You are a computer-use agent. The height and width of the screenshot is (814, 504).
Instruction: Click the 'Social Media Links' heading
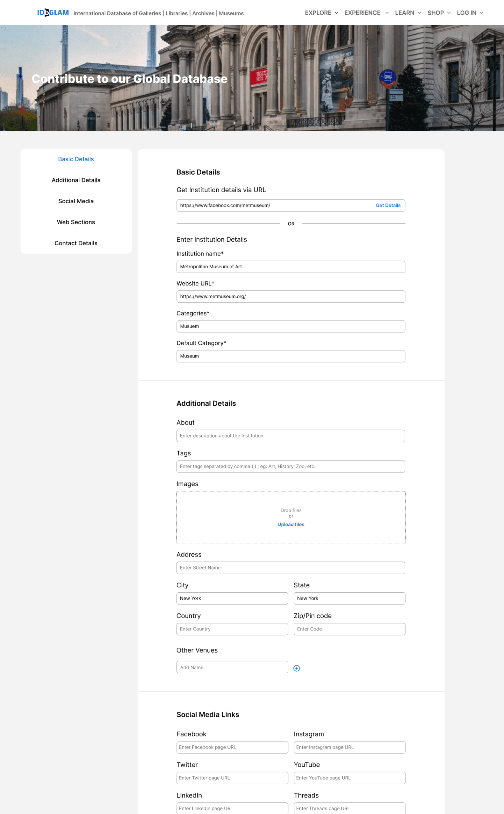[208, 715]
